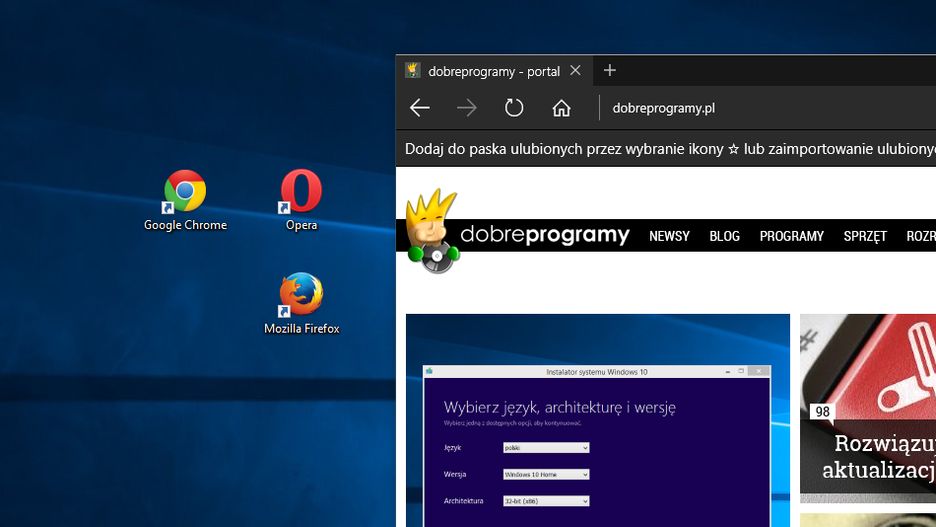Open a new tab with plus button

click(609, 70)
